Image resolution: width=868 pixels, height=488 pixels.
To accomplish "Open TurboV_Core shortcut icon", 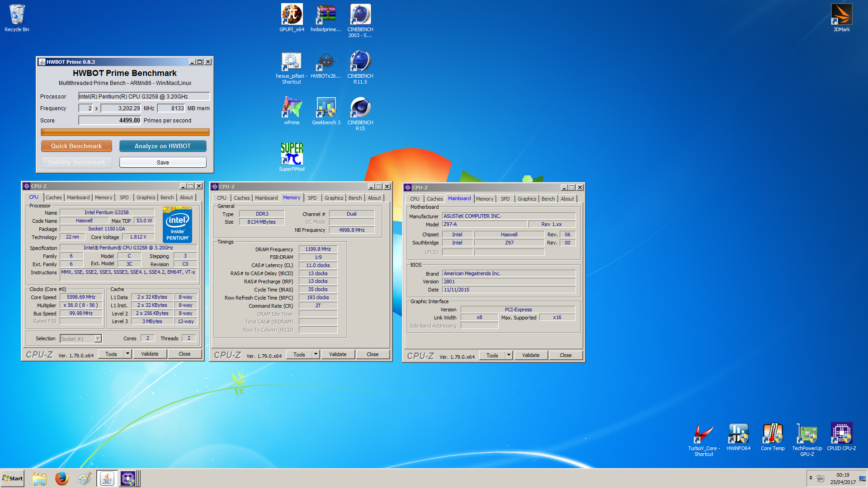I will coord(704,440).
